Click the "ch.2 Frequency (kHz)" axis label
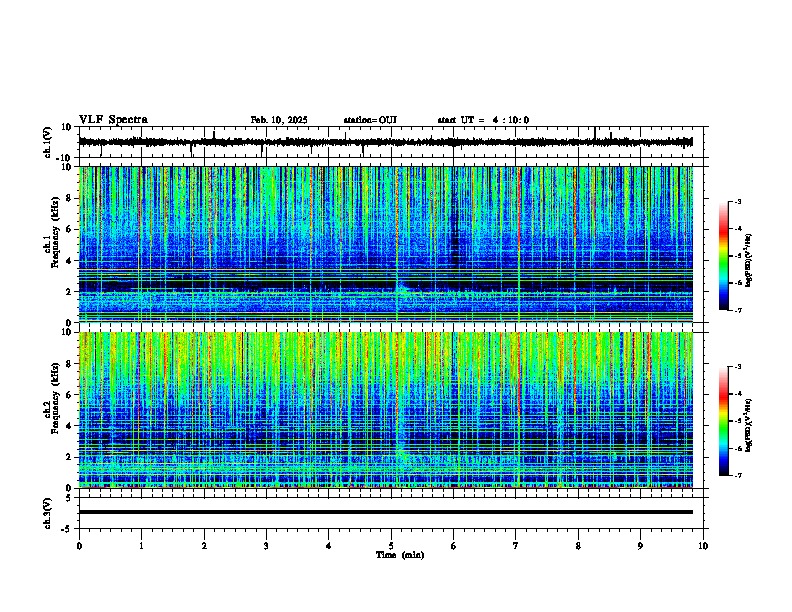 pos(52,398)
